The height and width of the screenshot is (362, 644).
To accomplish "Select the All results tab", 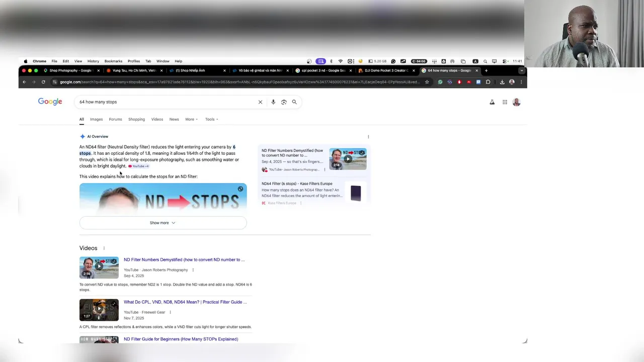I will pyautogui.click(x=82, y=120).
